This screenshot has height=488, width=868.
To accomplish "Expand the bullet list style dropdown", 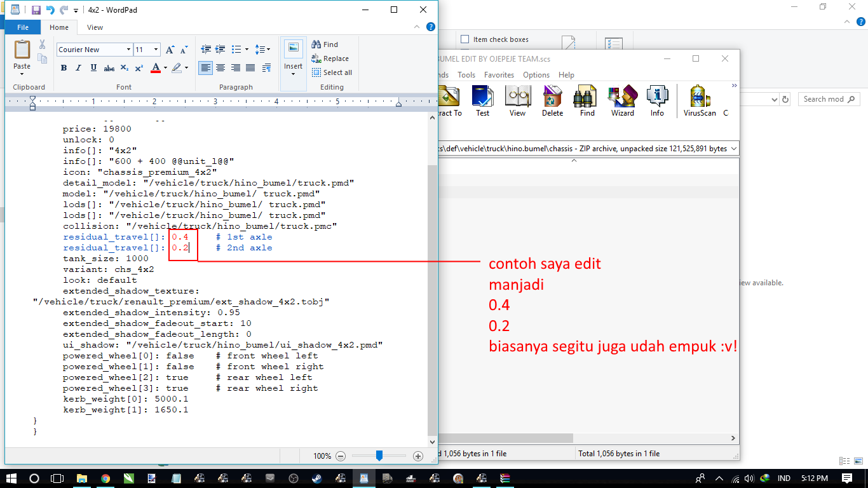I will tap(246, 49).
